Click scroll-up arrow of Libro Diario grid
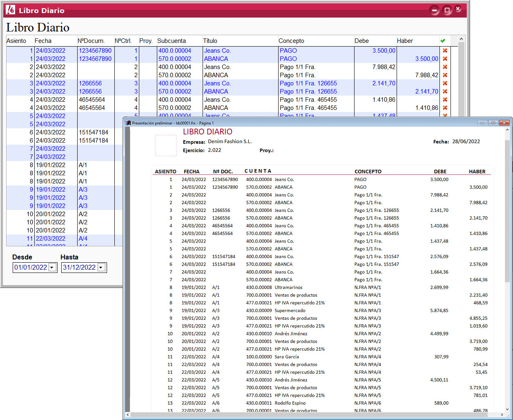This screenshot has width=513, height=420. [462, 39]
